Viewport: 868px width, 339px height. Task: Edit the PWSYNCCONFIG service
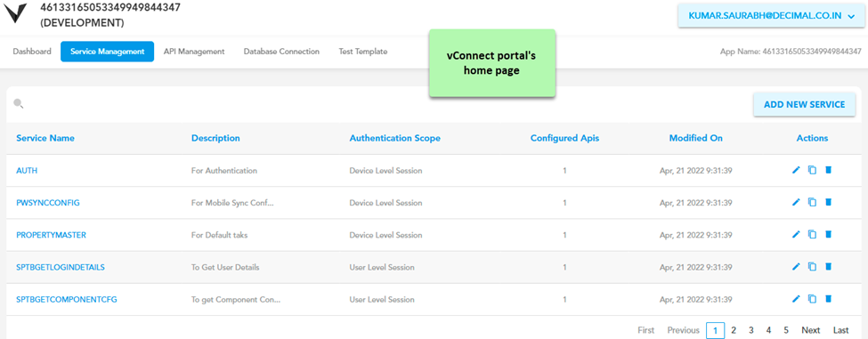pos(796,202)
